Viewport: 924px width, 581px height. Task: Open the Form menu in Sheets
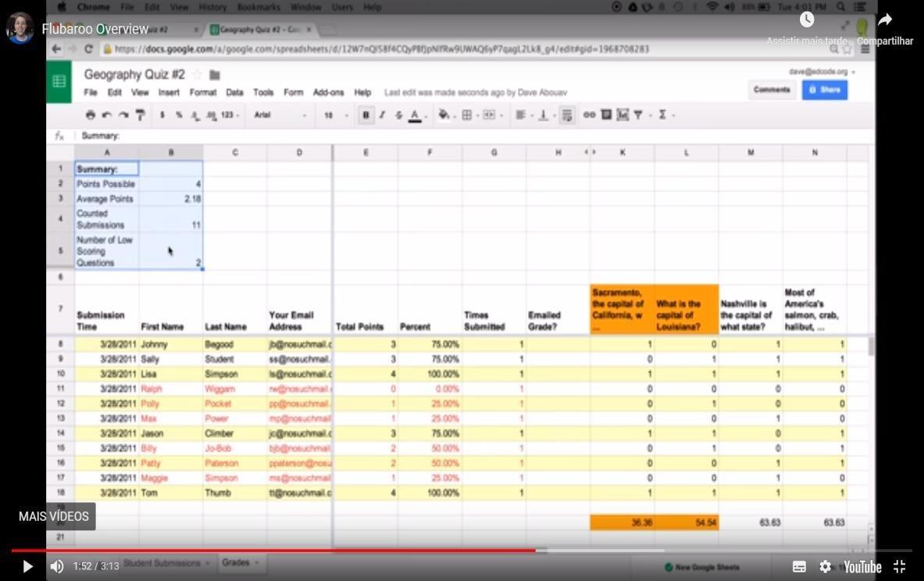tap(294, 92)
